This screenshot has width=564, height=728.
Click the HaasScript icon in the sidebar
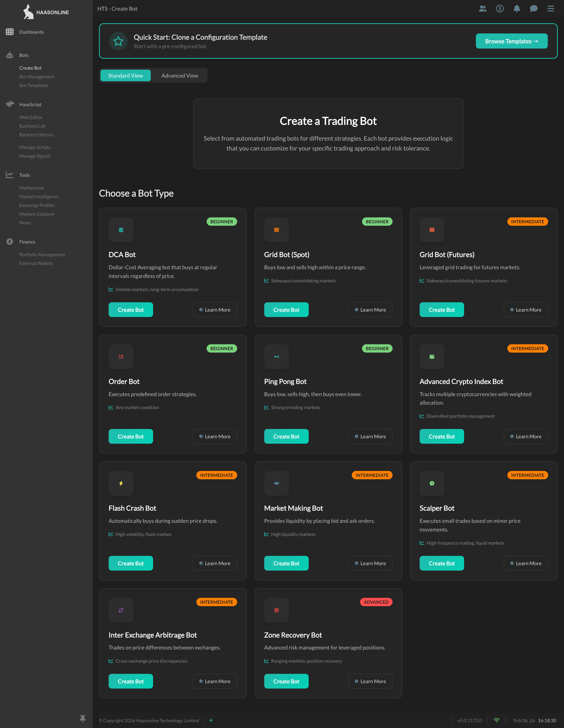[9, 104]
